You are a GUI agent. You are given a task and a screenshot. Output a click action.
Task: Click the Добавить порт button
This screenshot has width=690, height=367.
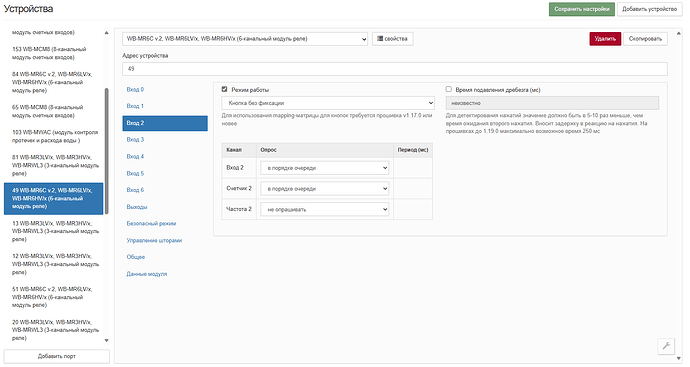coord(57,356)
